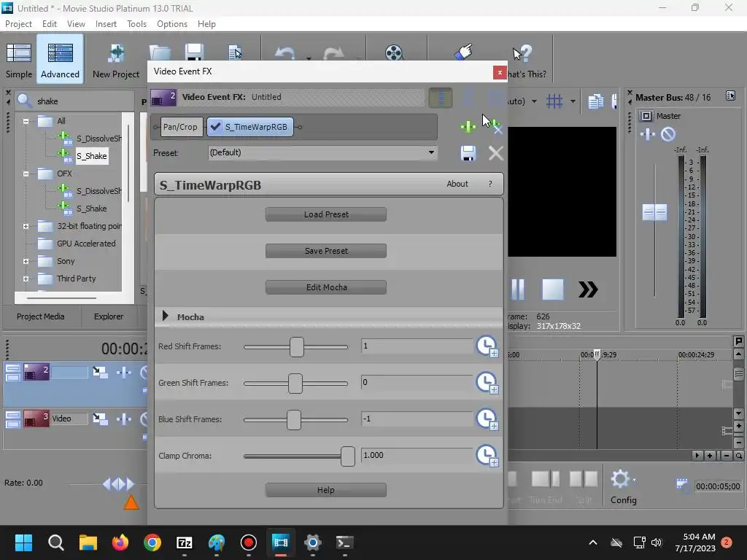Screen dimensions: 747x560
Task: Select the Pan/Crop chain button
Action: coord(180,127)
